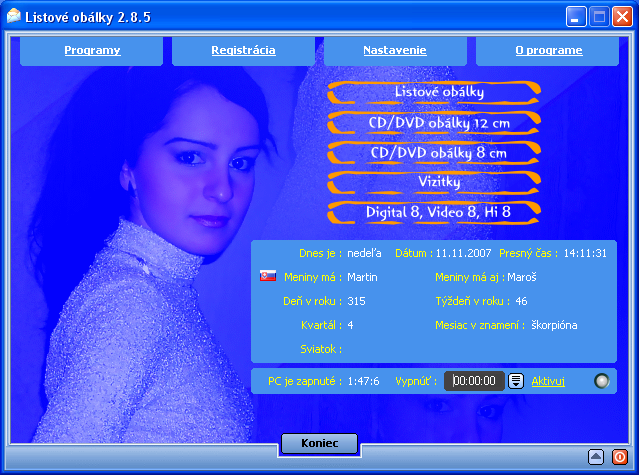Open the O programe menu
The image size is (639, 475).
tap(549, 50)
